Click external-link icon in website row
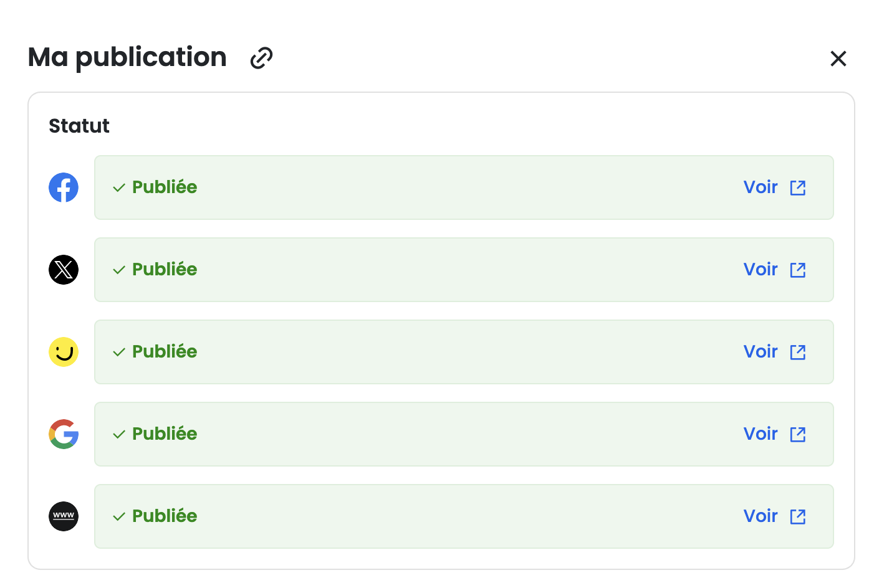 (798, 517)
